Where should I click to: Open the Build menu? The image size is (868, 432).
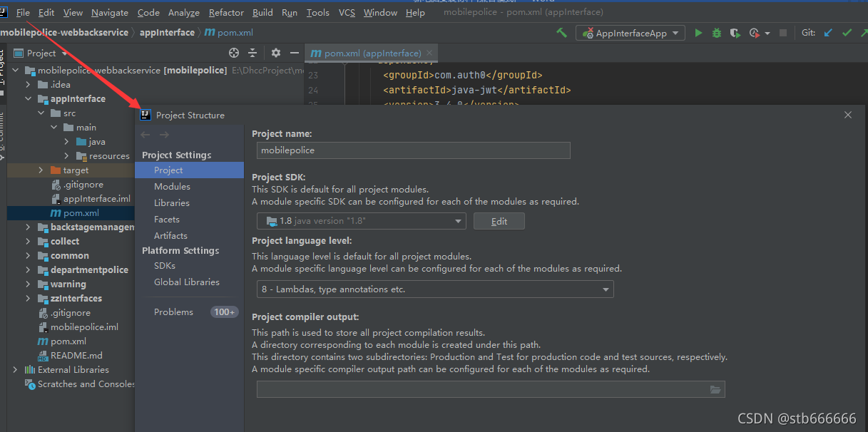pos(262,12)
